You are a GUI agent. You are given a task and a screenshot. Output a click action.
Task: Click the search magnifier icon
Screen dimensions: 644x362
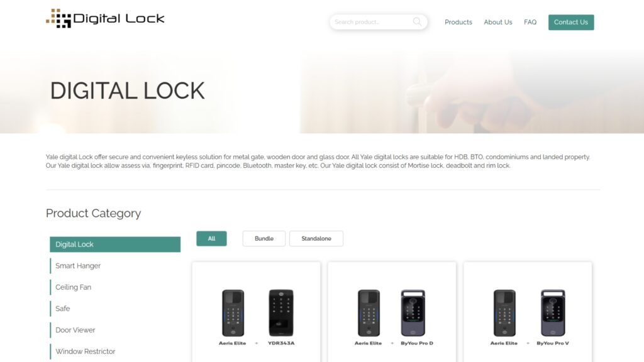tap(417, 22)
